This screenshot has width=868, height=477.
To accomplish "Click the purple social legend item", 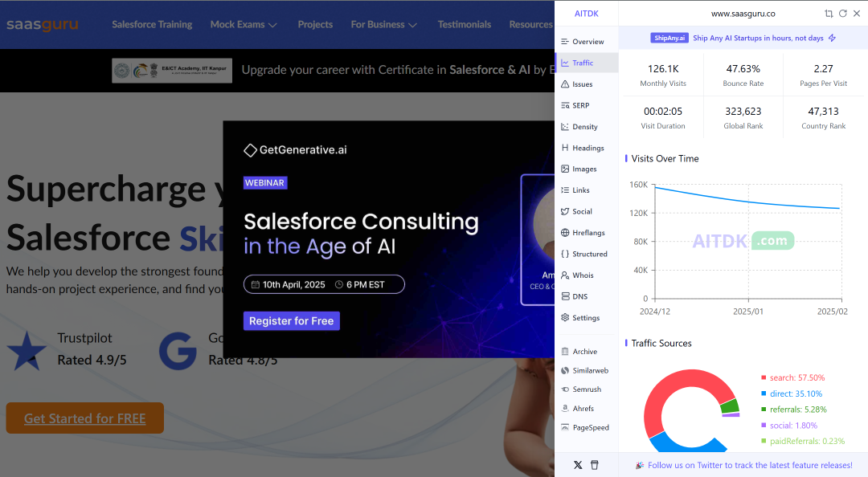I will (789, 426).
